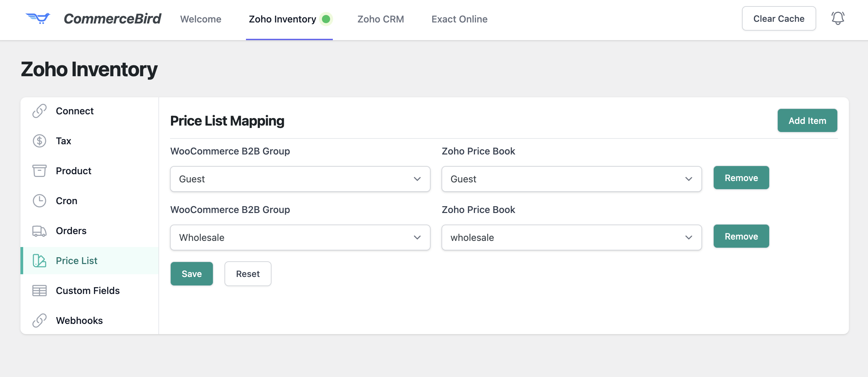Open the wholesale Zoho Price Book dropdown
The image size is (868, 377).
coord(572,237)
